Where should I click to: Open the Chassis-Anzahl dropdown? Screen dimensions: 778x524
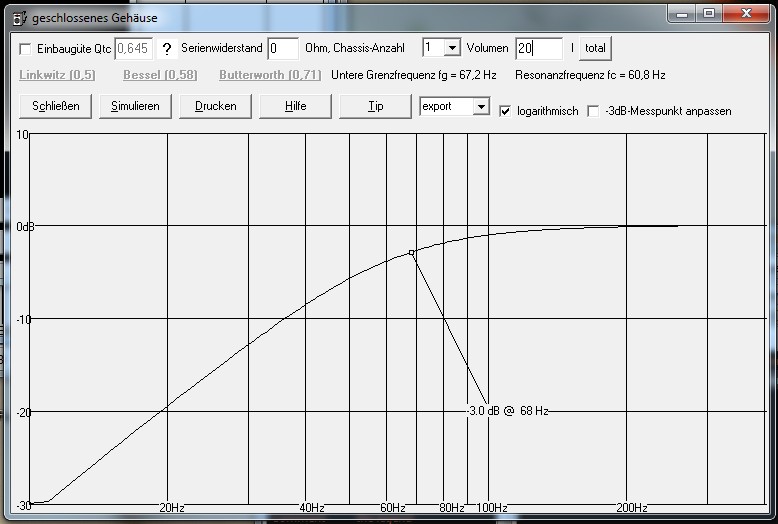[x=451, y=48]
